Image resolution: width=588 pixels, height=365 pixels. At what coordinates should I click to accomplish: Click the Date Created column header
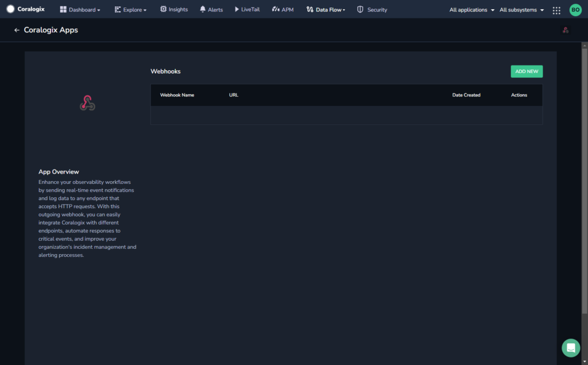click(466, 95)
